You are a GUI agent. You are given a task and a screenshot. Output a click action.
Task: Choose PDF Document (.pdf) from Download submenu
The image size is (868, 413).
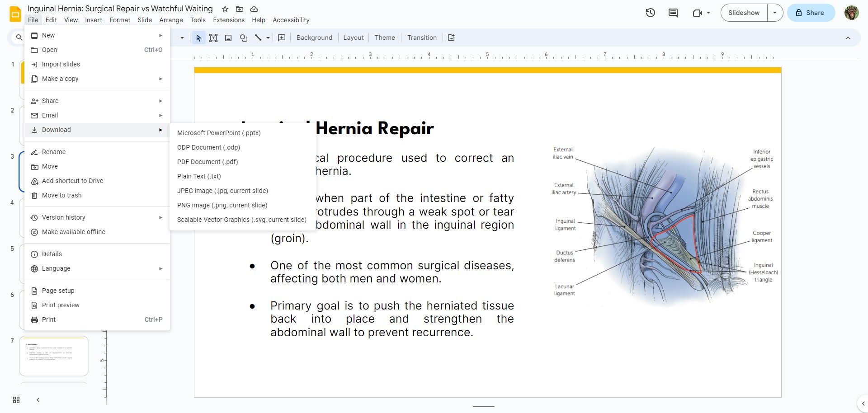pyautogui.click(x=207, y=161)
